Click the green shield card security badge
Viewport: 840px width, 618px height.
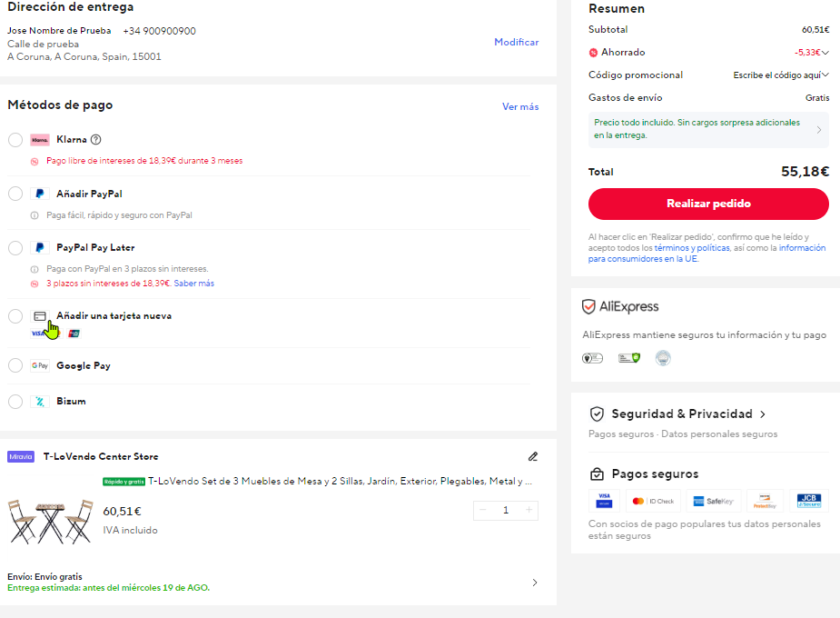point(629,358)
